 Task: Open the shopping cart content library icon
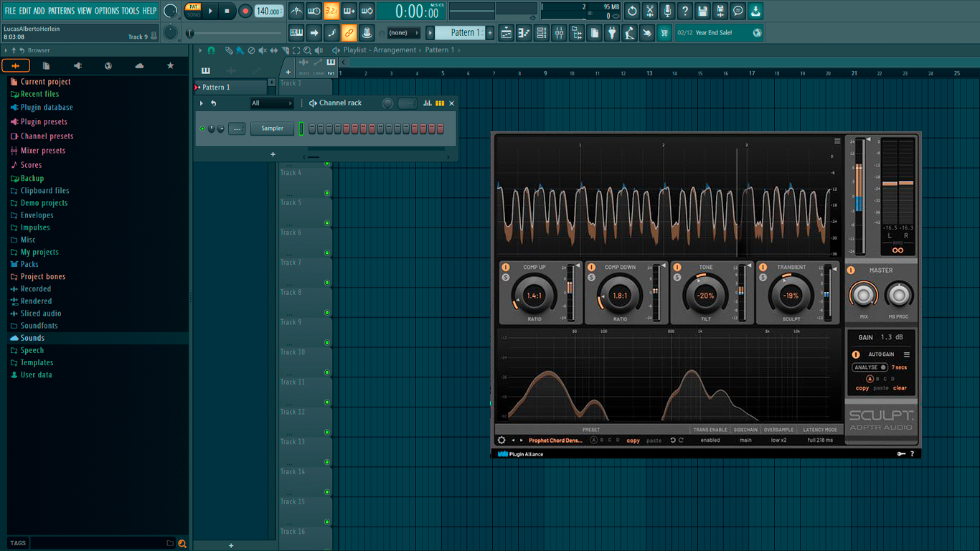664,33
